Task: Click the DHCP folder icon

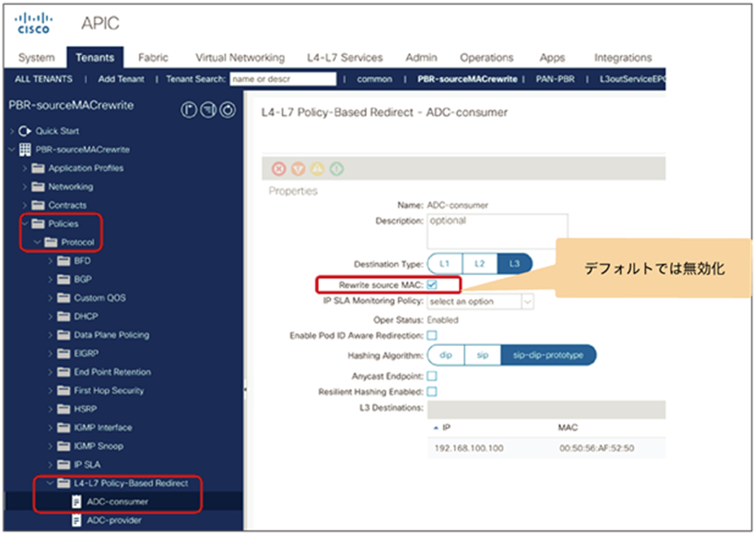Action: [x=63, y=316]
